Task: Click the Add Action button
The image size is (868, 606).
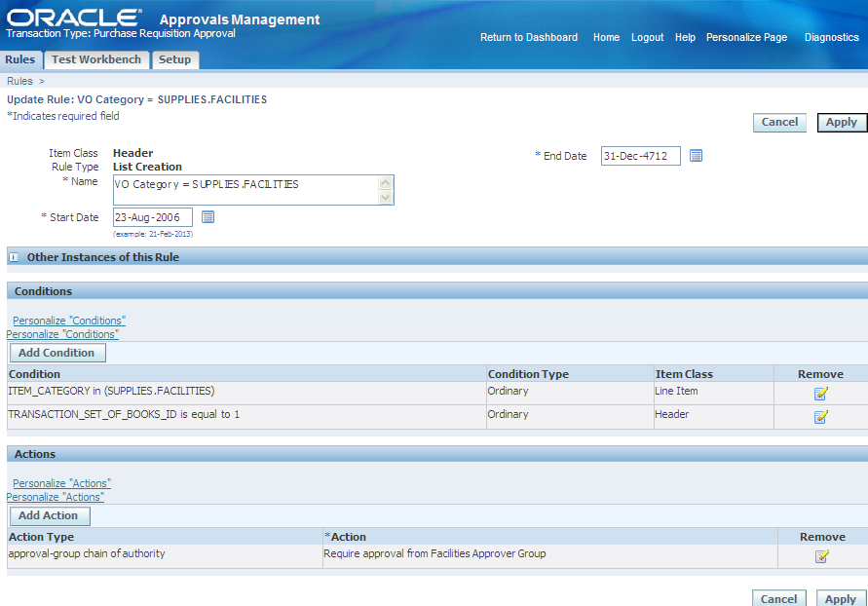Action: point(50,515)
